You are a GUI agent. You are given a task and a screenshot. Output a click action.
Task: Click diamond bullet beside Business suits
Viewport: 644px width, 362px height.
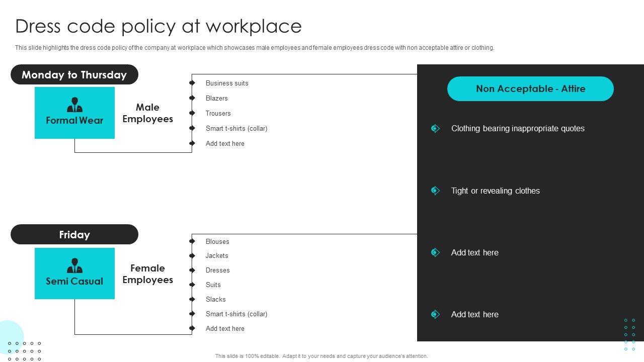tap(192, 83)
